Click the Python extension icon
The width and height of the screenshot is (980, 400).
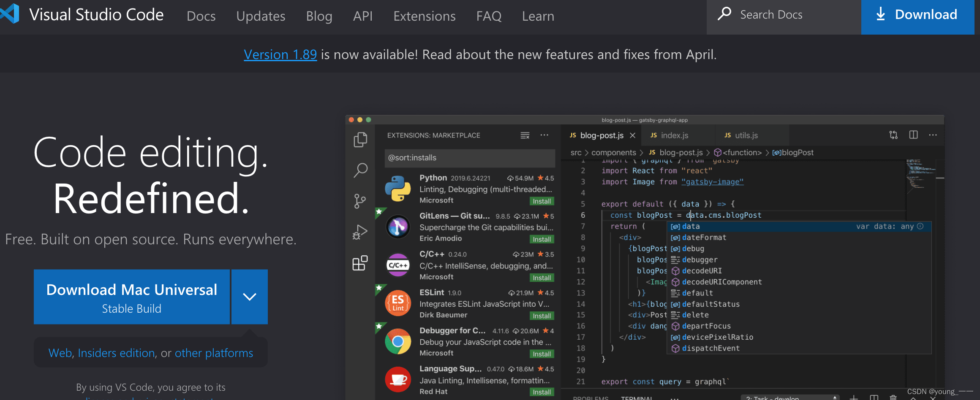pyautogui.click(x=397, y=189)
